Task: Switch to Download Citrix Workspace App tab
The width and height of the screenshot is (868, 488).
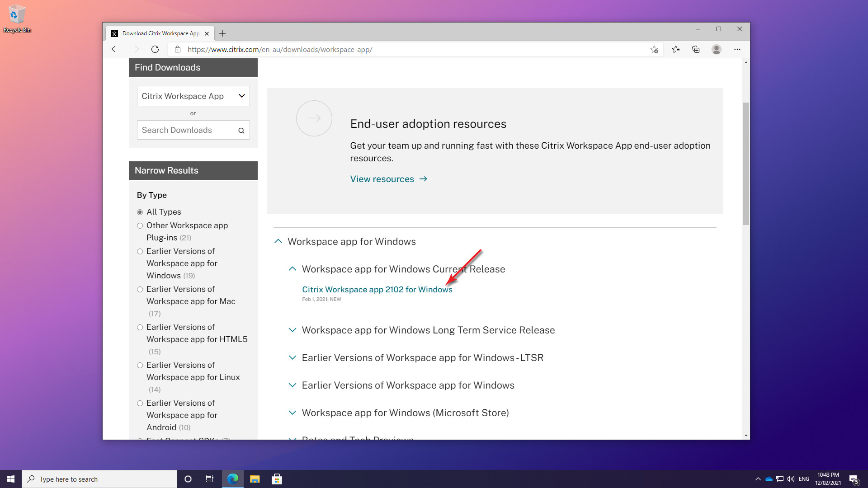Action: pos(160,33)
